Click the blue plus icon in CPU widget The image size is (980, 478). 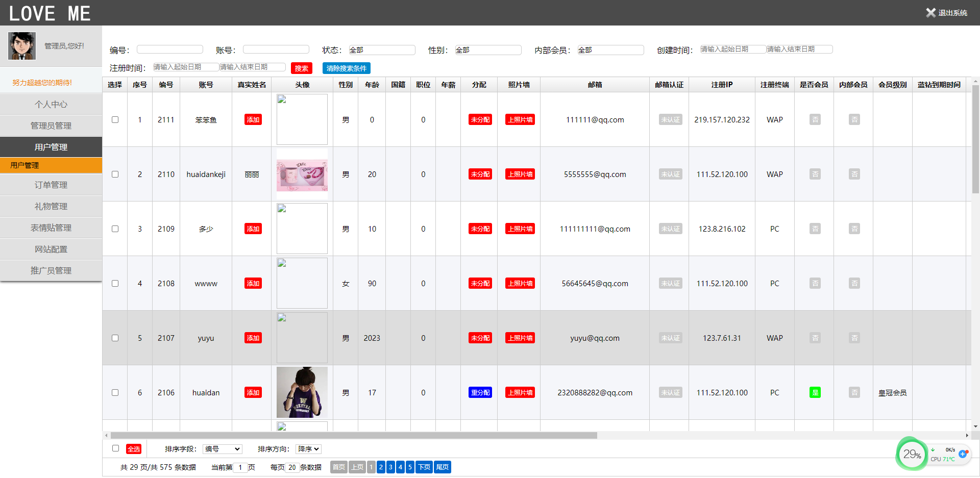pos(963,454)
